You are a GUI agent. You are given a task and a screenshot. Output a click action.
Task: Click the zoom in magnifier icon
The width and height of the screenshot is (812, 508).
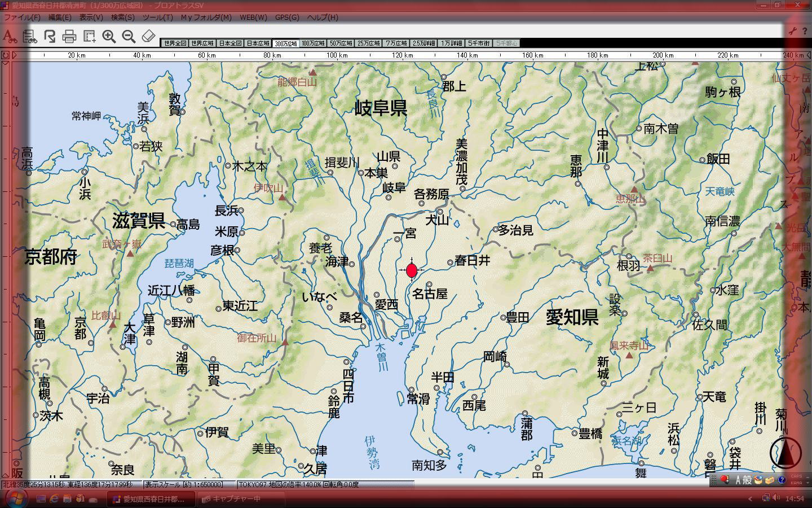109,37
